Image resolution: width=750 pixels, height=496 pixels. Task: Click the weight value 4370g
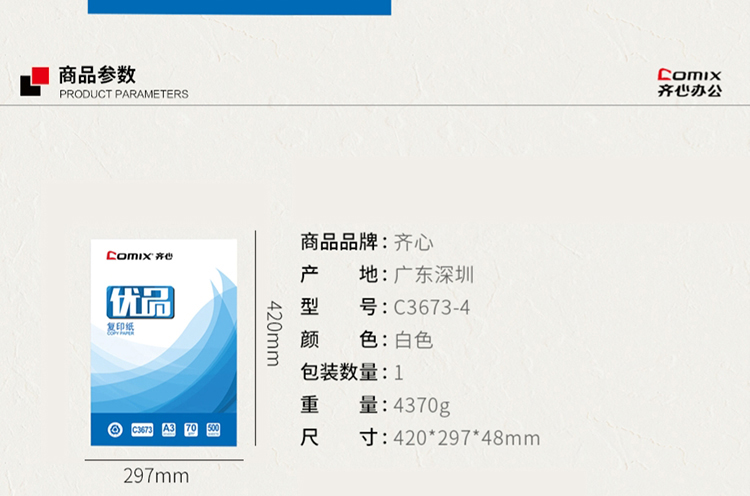pos(422,405)
